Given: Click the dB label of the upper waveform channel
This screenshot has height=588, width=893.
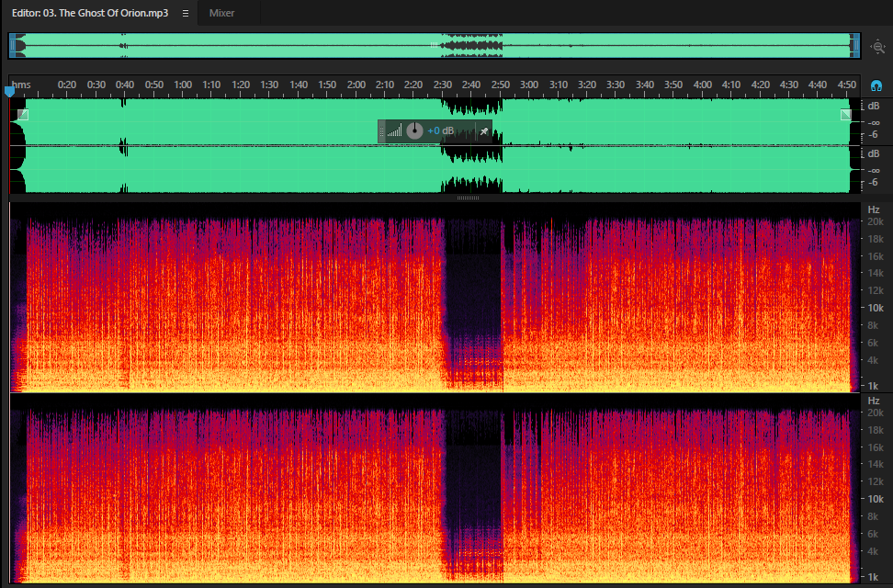Looking at the screenshot, I should pos(873,106).
